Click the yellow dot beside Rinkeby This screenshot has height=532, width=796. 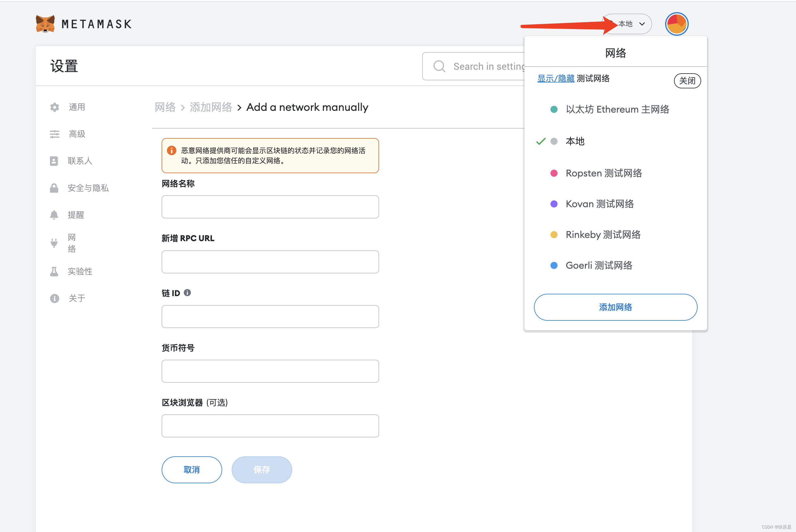click(x=553, y=234)
